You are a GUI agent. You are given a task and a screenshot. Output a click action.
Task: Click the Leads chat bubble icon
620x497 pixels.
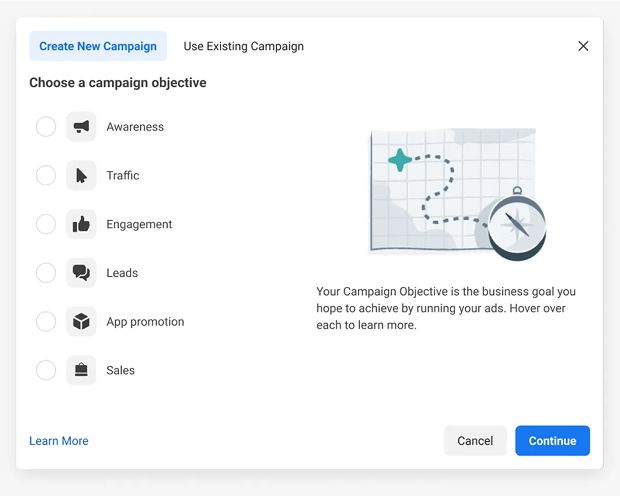81,273
